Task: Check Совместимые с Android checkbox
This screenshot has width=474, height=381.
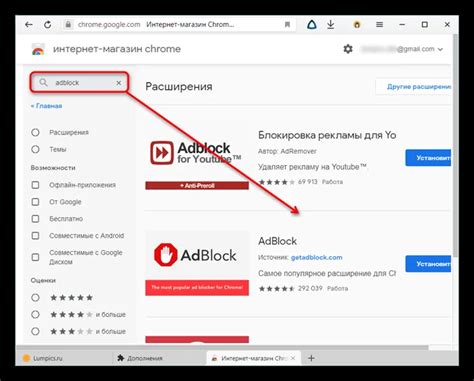Action: tap(35, 236)
